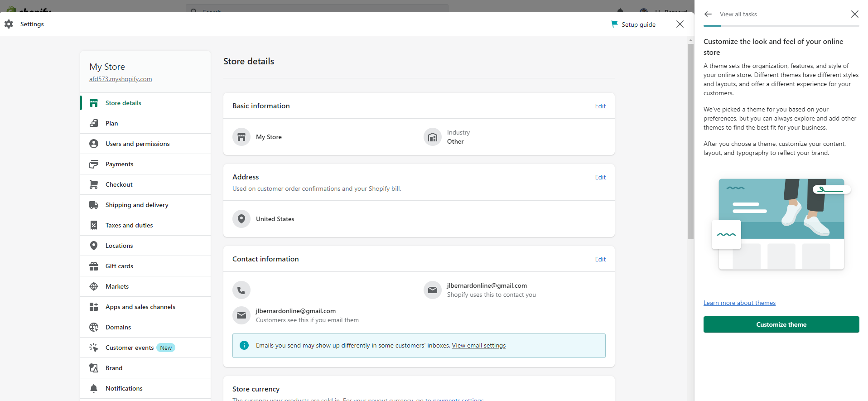Click the Shopify contact email jlbernardonline@gmail.com
This screenshot has height=401, width=868.
(x=487, y=285)
